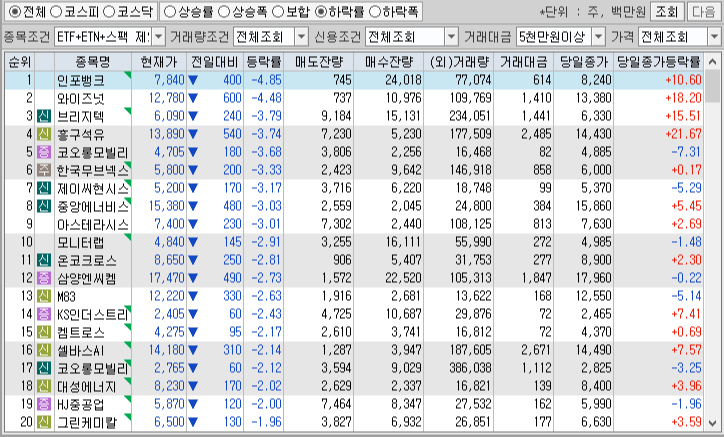Viewport: 724px width, 437px height.
Task: Select the 상승률 radio button
Action: (x=170, y=12)
